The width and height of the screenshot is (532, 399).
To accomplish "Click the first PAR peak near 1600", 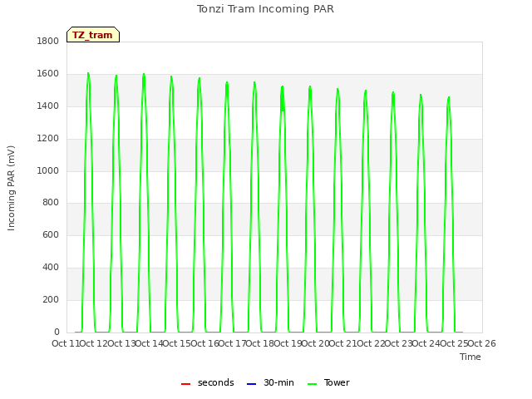I will (x=88, y=73).
